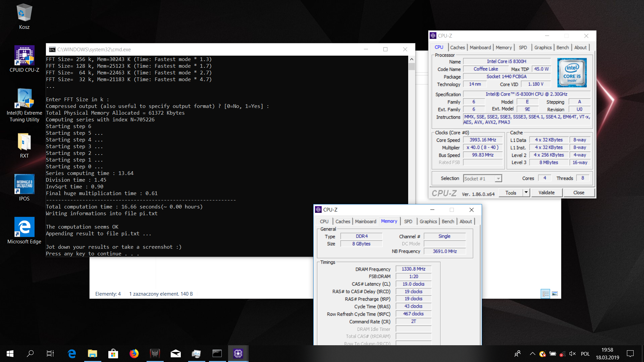This screenshot has width=644, height=362.
Task: Launch Firefox from the taskbar
Action: click(x=134, y=353)
